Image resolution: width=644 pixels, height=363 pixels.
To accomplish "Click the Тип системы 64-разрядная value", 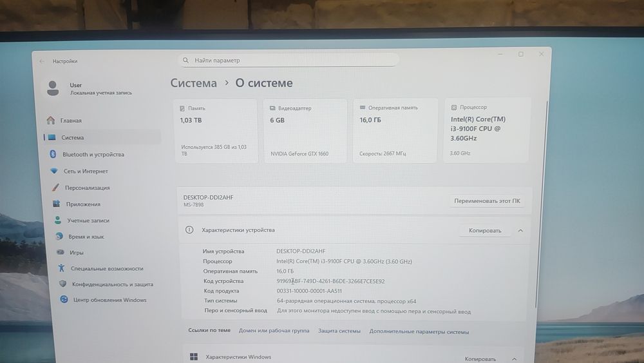I will click(346, 301).
